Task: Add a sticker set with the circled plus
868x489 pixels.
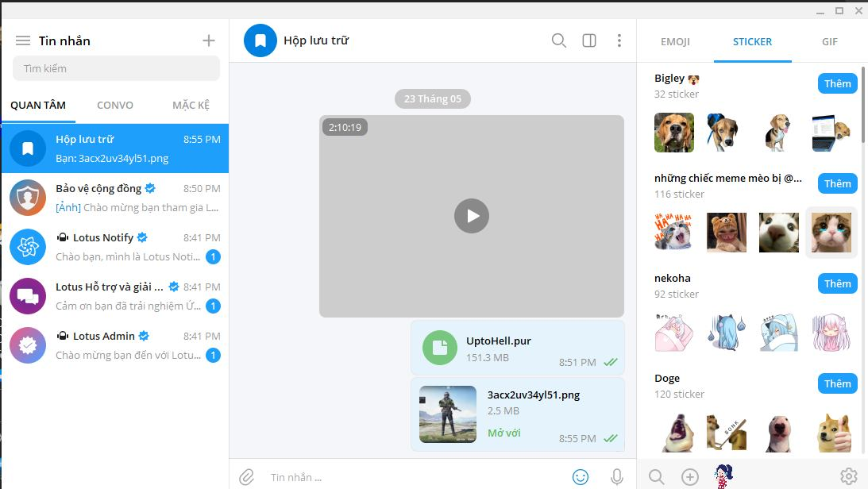Action: point(690,477)
